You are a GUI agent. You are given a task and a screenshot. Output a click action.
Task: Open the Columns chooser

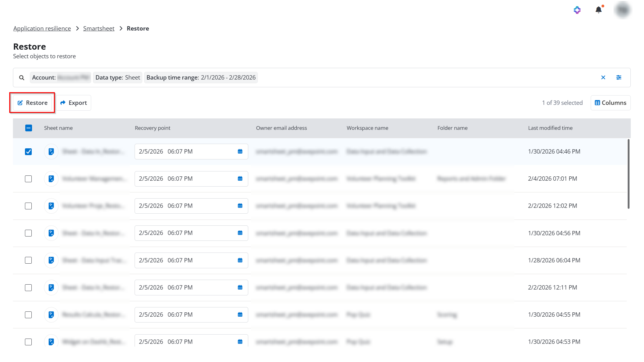(610, 103)
